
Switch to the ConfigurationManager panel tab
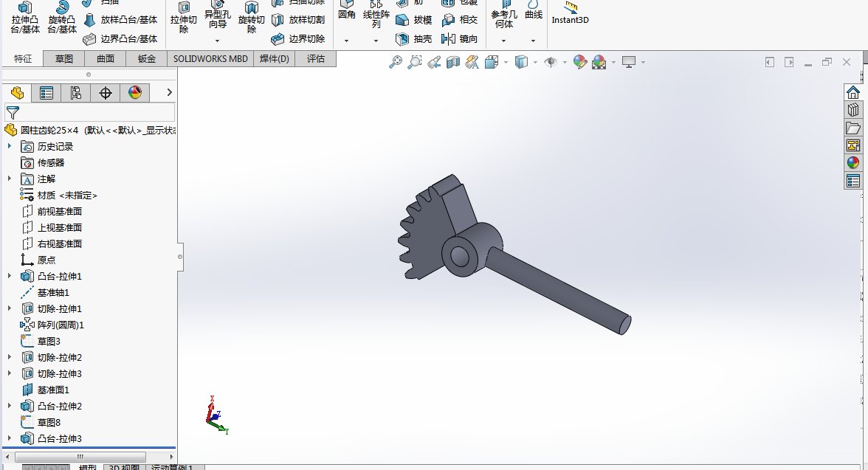coord(76,93)
